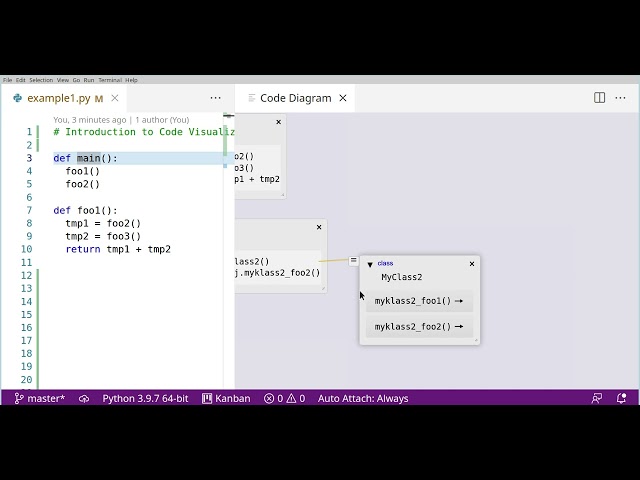
Task: Click the git blame annotation text
Action: pyautogui.click(x=121, y=120)
